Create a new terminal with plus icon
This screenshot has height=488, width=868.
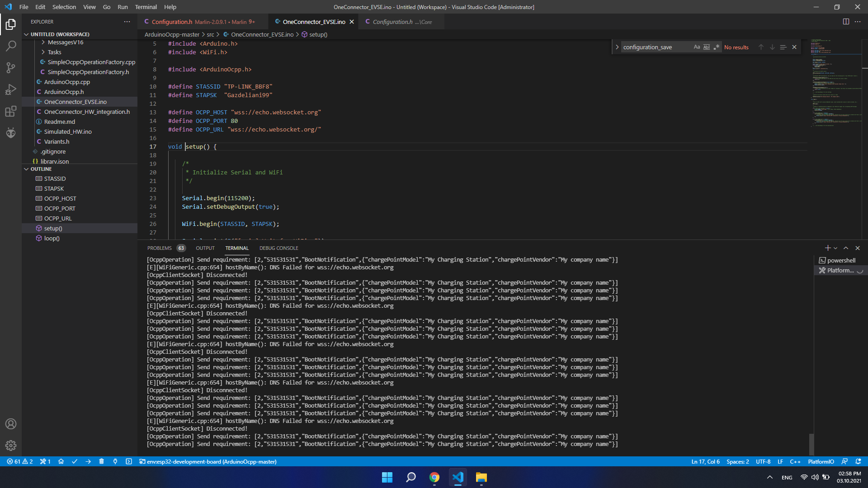[827, 248]
